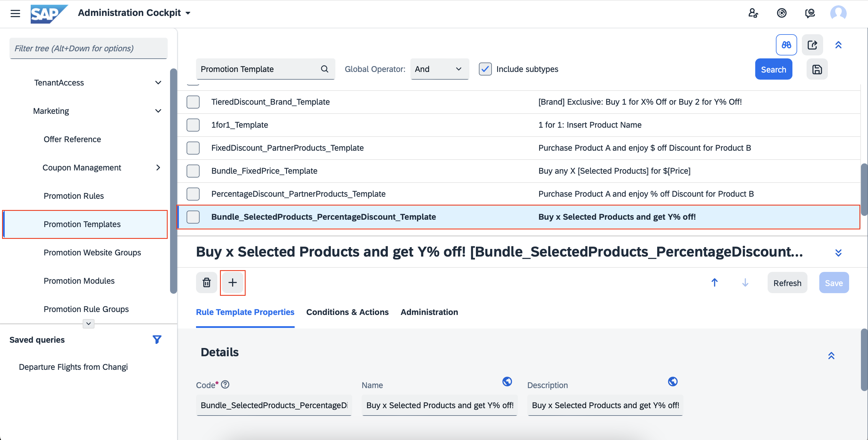Open Promotion Rule Groups in tree
868x440 pixels.
tap(86, 309)
